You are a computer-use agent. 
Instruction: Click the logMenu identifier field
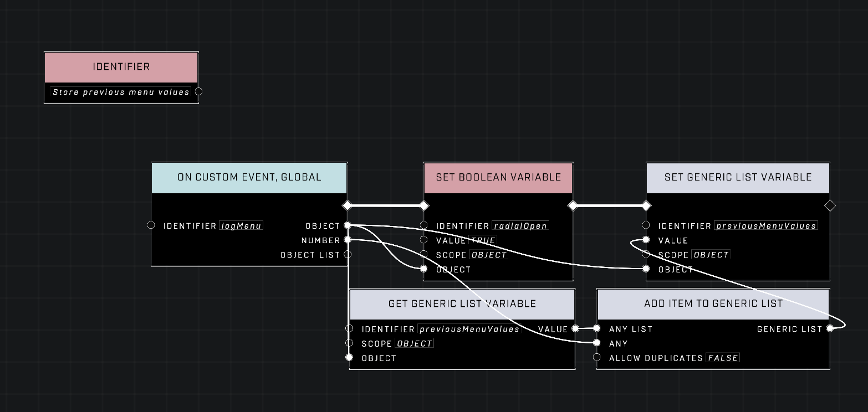tap(241, 226)
